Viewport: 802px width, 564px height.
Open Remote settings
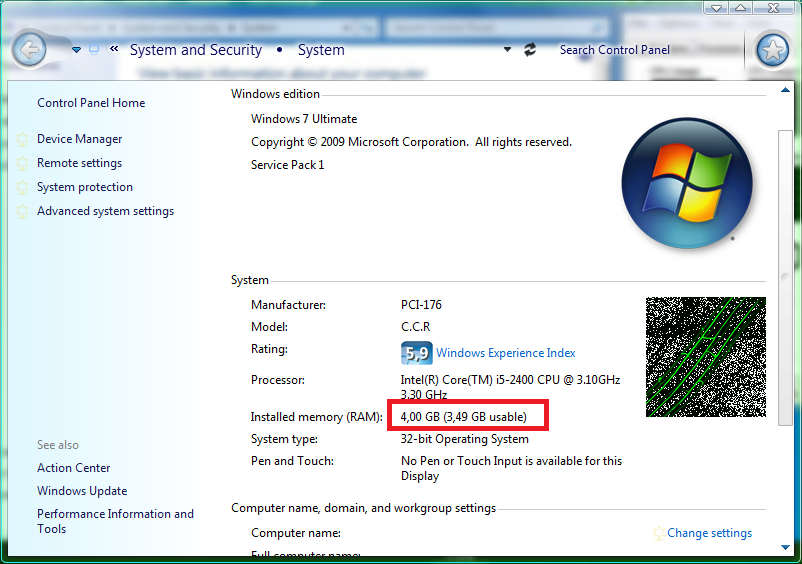point(79,163)
